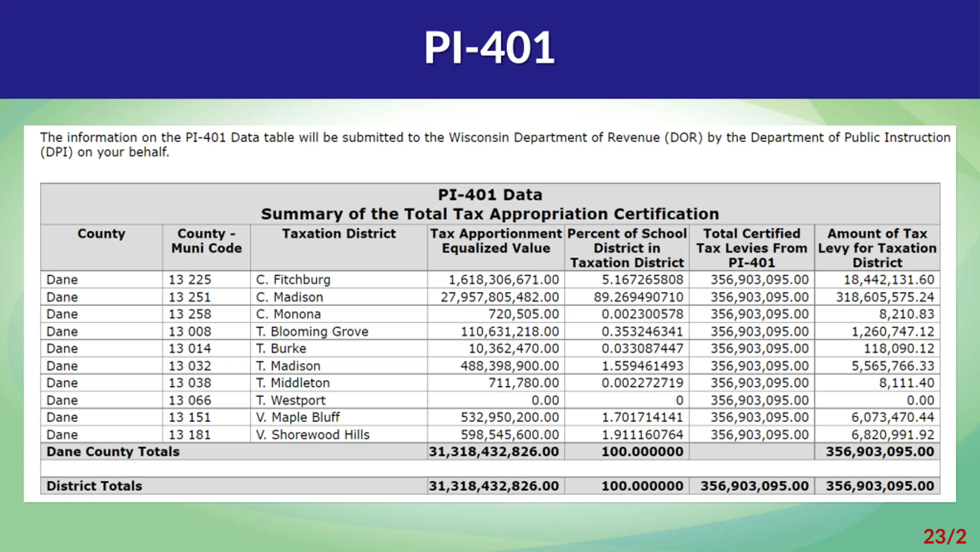Click tax levy amount '18,442,131.60'
Viewport: 980px width, 552px height.
pyautogui.click(x=889, y=280)
